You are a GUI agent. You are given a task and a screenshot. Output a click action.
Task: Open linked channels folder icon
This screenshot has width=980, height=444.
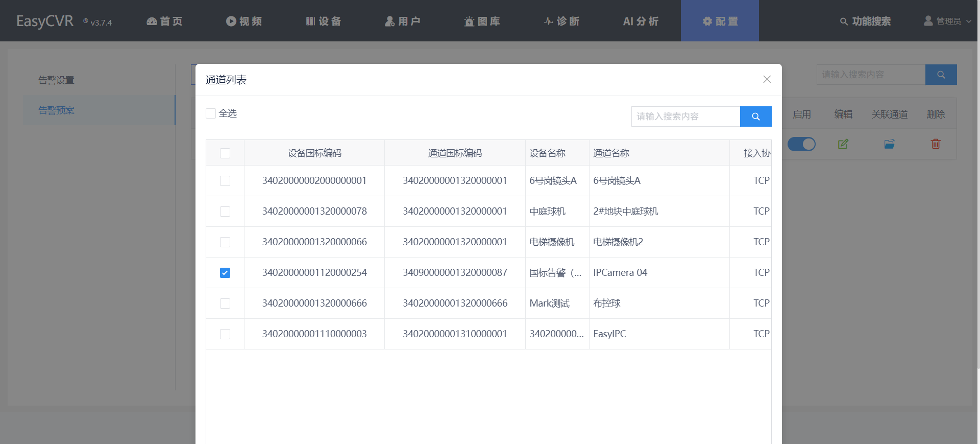(x=889, y=144)
